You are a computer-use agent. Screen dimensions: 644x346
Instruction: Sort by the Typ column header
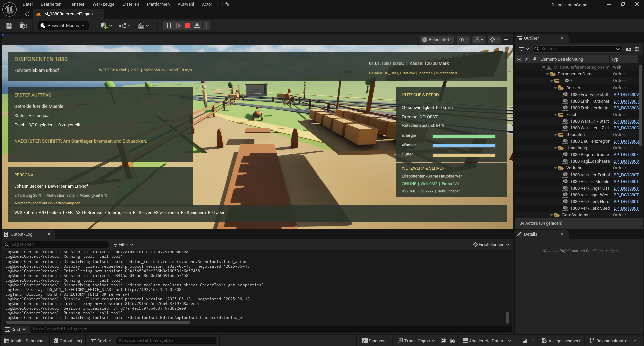624,59
